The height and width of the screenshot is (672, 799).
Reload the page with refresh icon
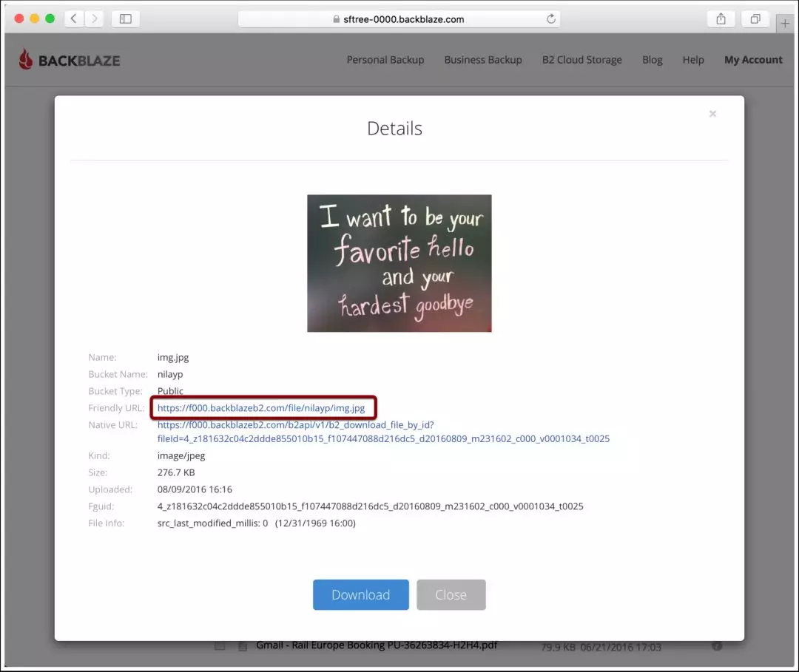[x=551, y=18]
